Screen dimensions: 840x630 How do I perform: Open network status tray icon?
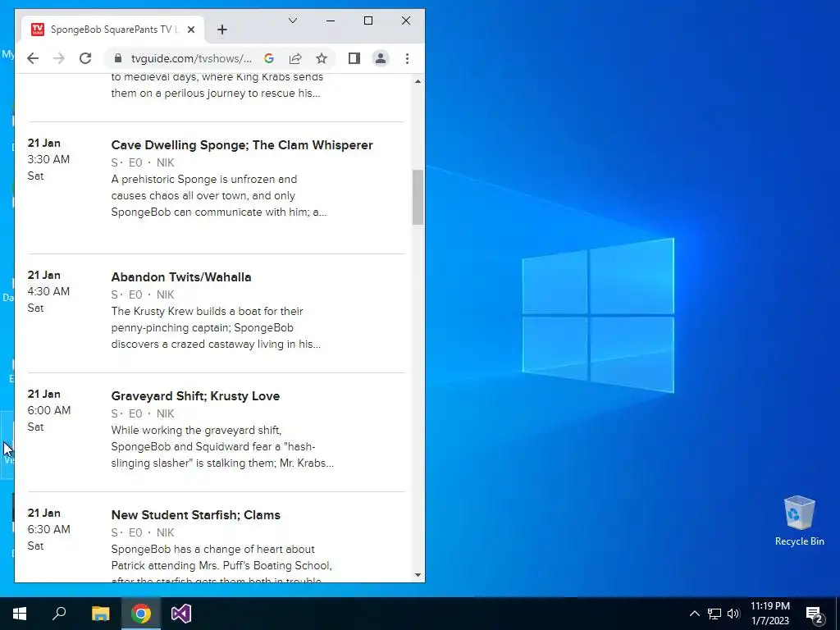(x=714, y=614)
